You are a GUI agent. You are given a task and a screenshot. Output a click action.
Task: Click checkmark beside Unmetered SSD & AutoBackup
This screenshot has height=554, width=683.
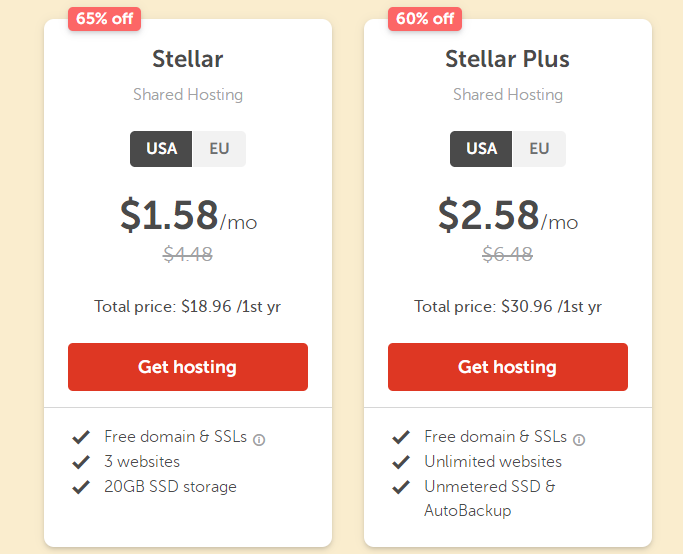point(401,487)
